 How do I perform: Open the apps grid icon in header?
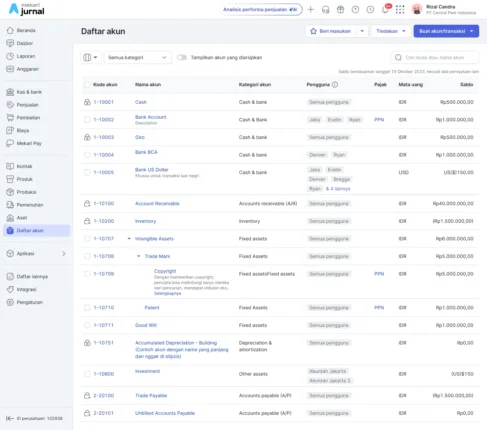[x=400, y=10]
